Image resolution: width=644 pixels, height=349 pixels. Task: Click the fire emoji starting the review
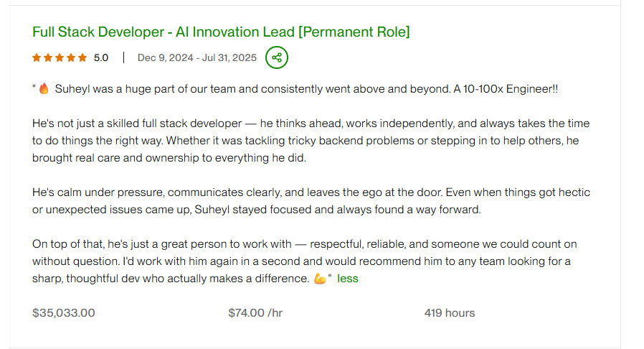tap(44, 89)
